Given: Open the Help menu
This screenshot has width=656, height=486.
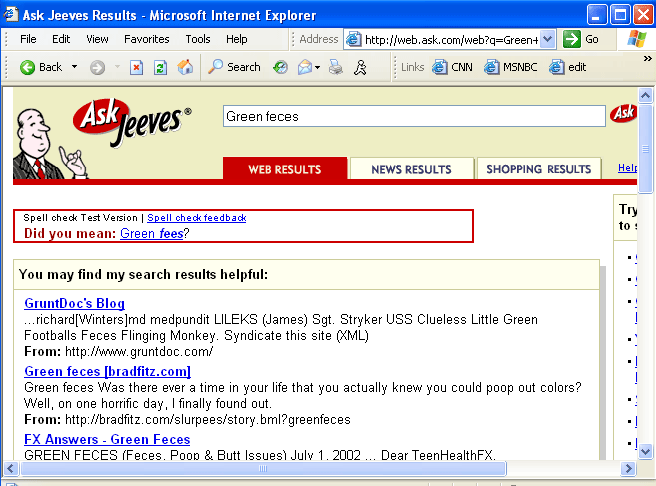Looking at the screenshot, I should tap(236, 39).
